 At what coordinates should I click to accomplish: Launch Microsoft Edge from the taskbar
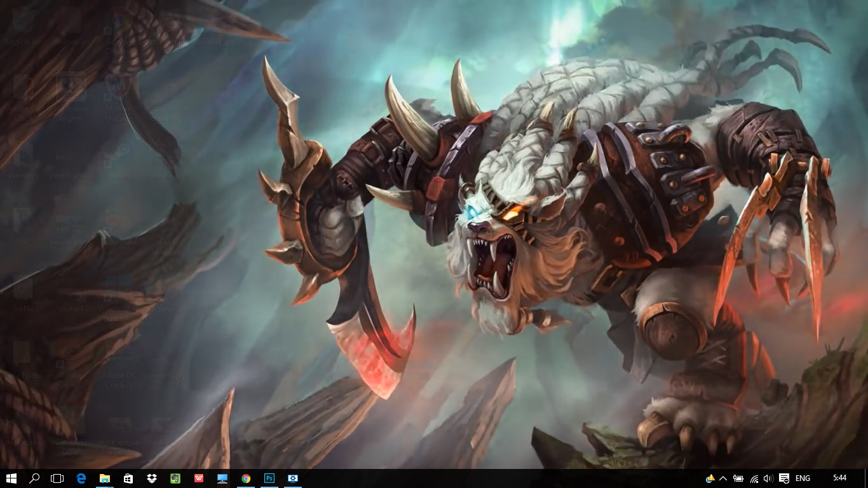point(80,478)
